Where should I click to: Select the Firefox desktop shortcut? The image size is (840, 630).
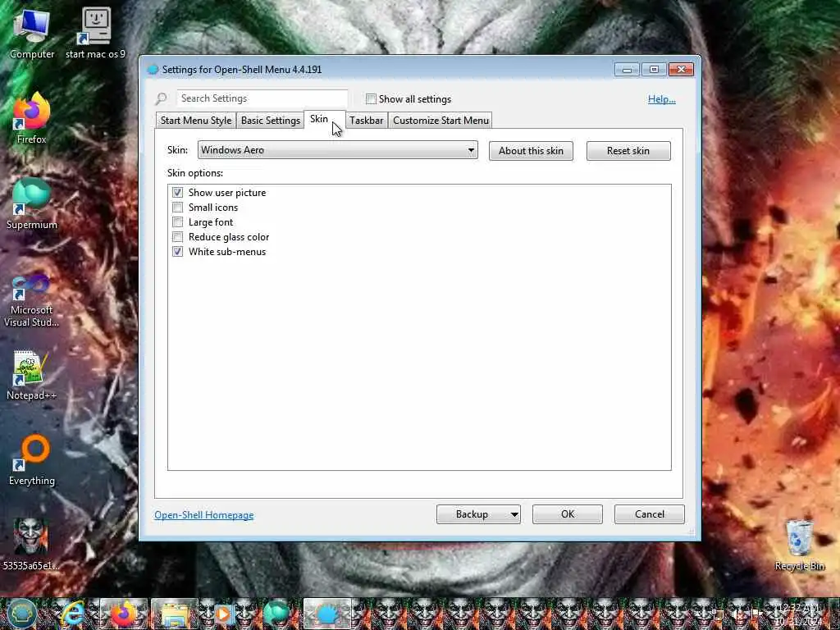[32, 118]
